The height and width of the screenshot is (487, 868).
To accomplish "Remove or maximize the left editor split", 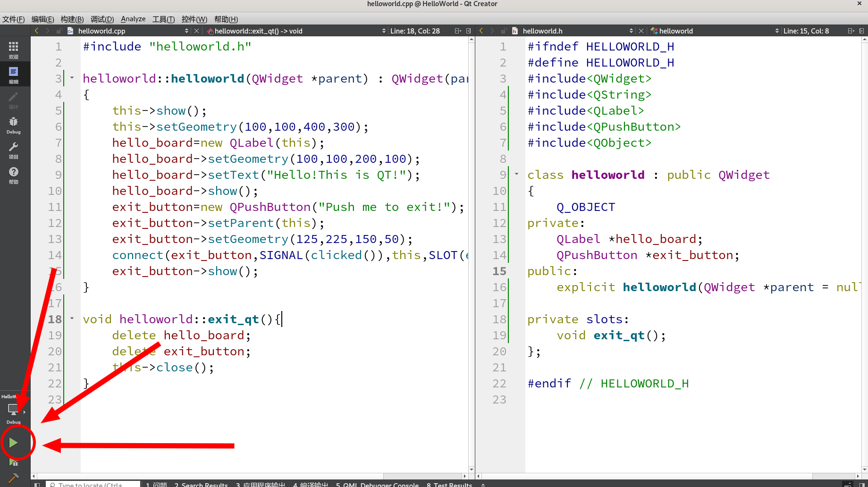I will [x=468, y=31].
